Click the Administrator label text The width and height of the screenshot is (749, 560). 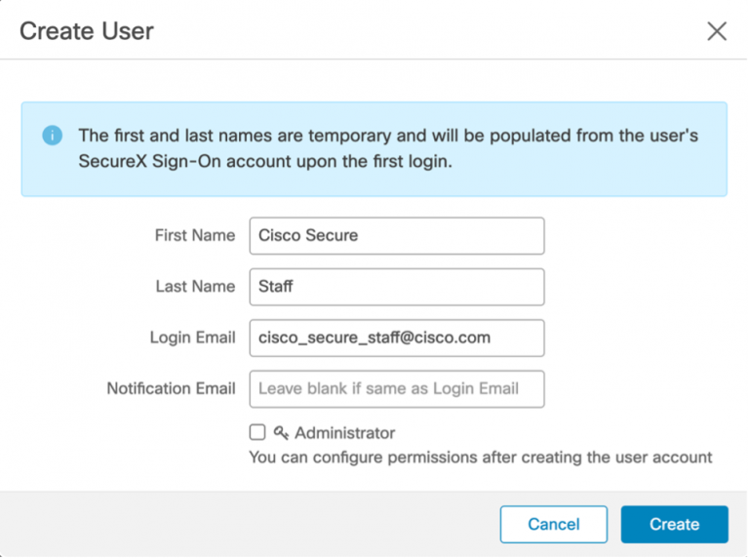pyautogui.click(x=344, y=432)
